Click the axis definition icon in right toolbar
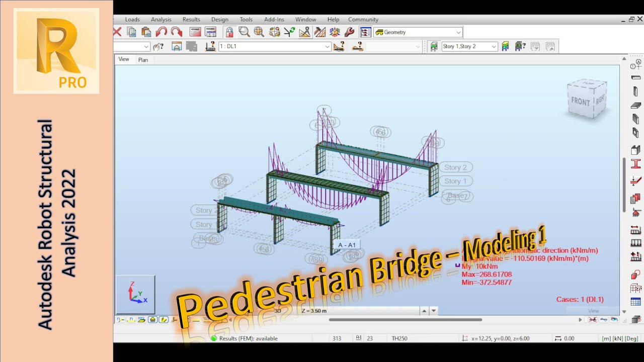The image size is (644, 362). [x=636, y=64]
